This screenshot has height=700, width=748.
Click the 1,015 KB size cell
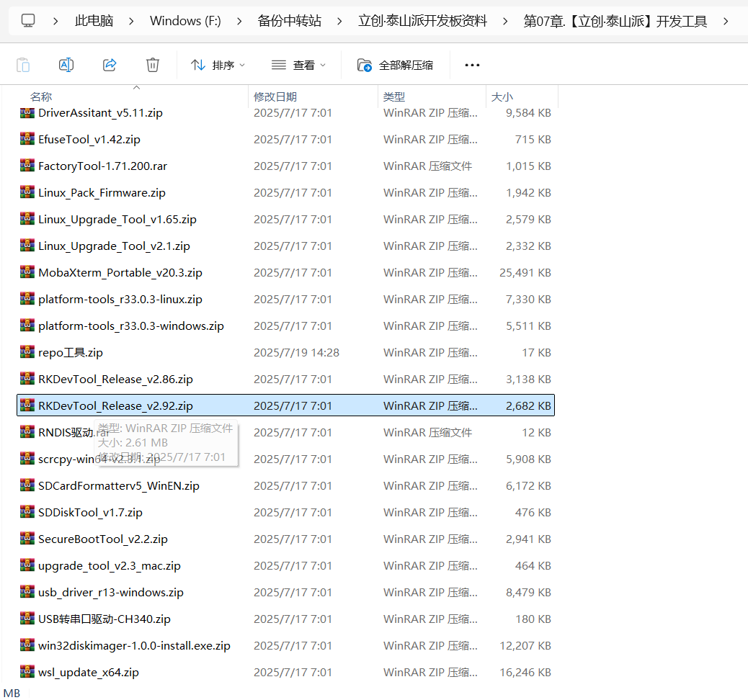[x=528, y=166]
